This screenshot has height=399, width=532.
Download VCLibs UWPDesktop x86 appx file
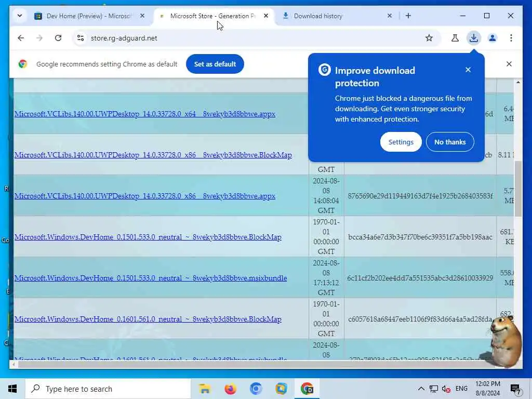(145, 196)
